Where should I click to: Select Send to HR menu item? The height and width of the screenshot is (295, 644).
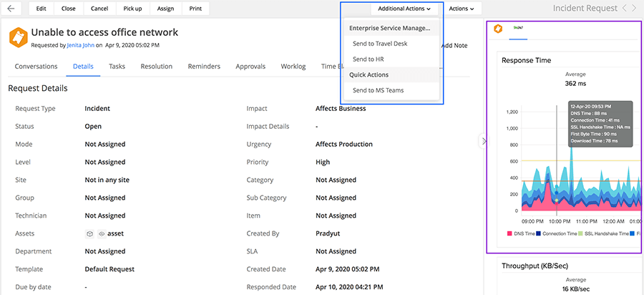(x=369, y=59)
